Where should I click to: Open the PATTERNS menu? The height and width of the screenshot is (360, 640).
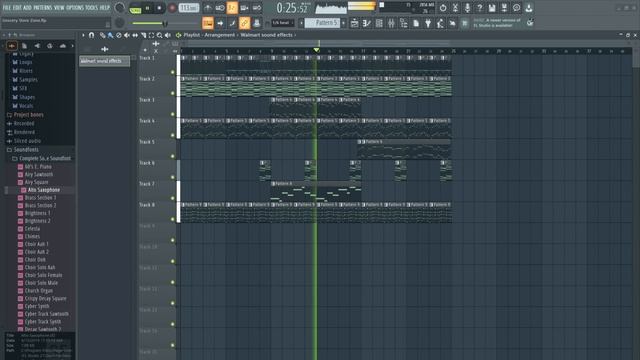42,8
